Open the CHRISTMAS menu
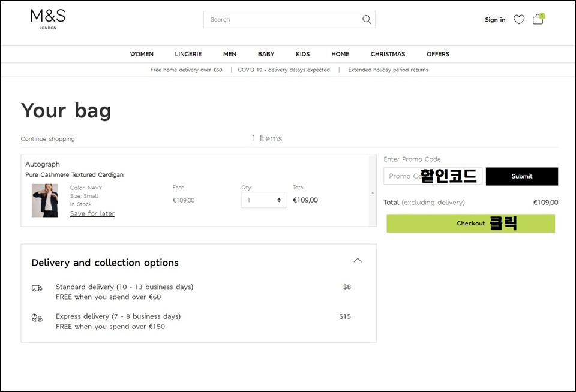 tap(388, 54)
